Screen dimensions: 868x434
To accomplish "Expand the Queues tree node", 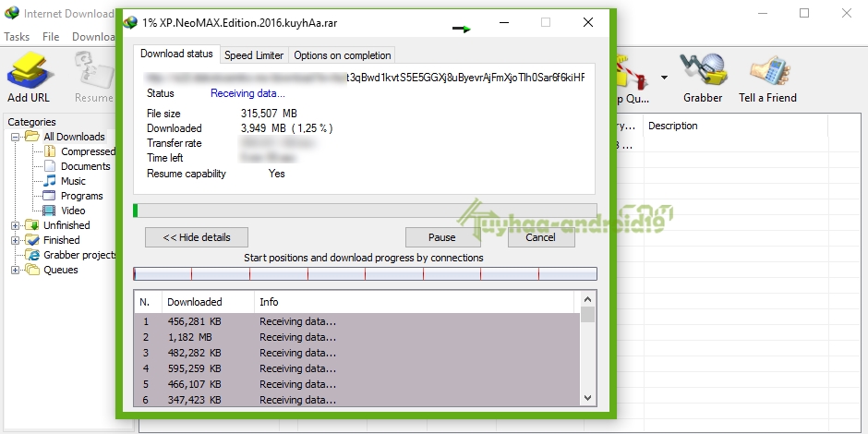I will 15,271.
